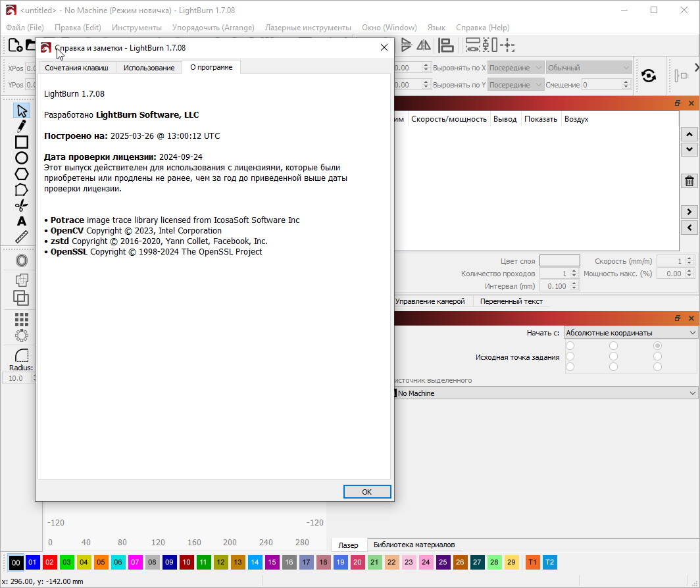Open the 'Начать с' coordinates dropdown
Image resolution: width=700 pixels, height=588 pixels.
630,333
